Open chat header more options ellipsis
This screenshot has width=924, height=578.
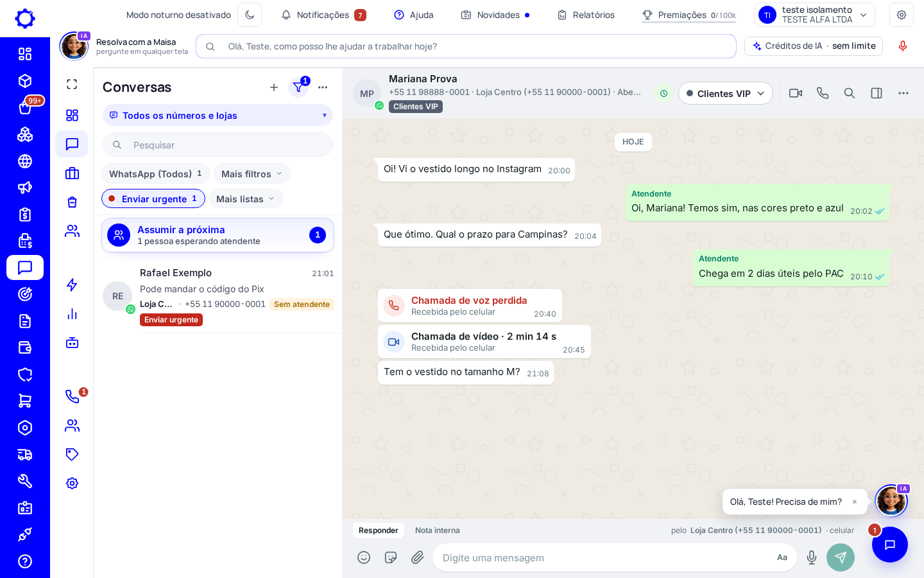tap(903, 93)
